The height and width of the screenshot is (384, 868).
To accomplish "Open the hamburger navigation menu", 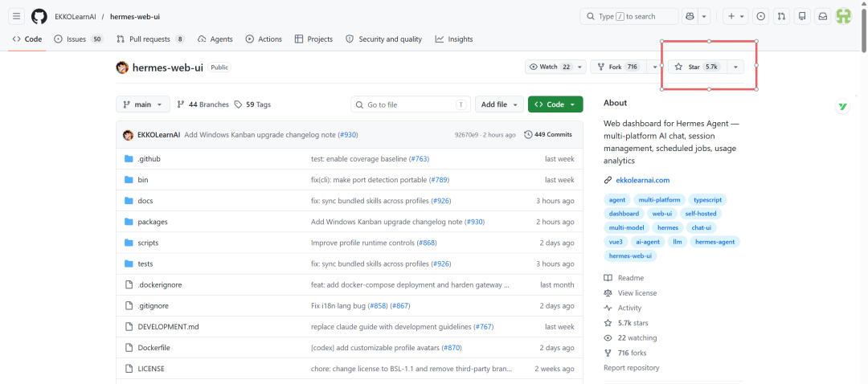I will click(x=16, y=17).
